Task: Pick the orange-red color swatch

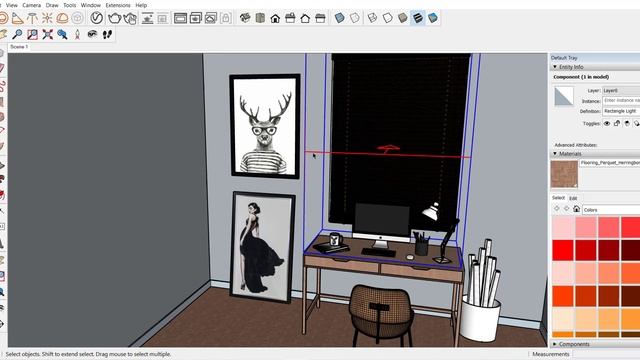Action: (563, 296)
